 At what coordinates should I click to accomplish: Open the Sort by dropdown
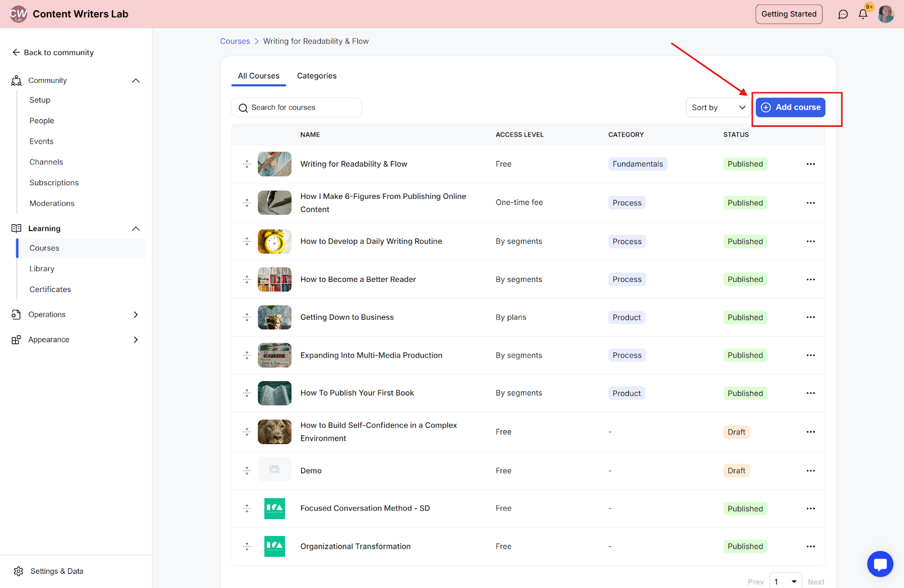click(718, 107)
